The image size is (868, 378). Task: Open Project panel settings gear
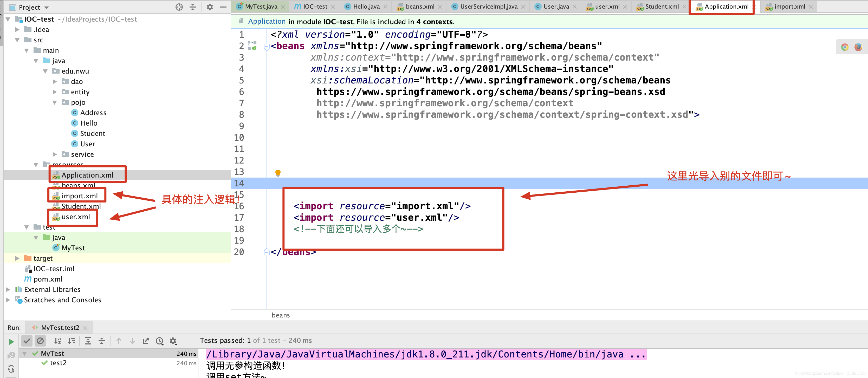[210, 7]
